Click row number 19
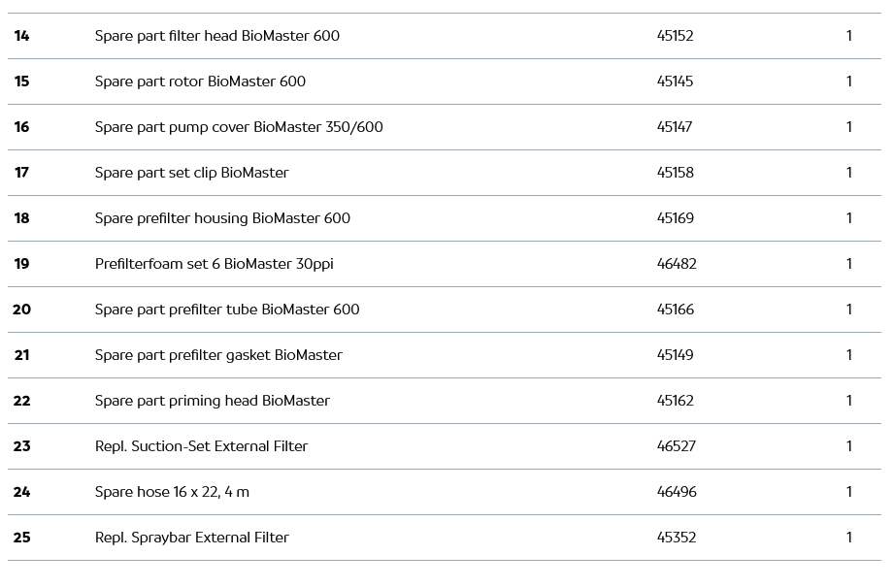The height and width of the screenshot is (588, 894). pos(21,264)
